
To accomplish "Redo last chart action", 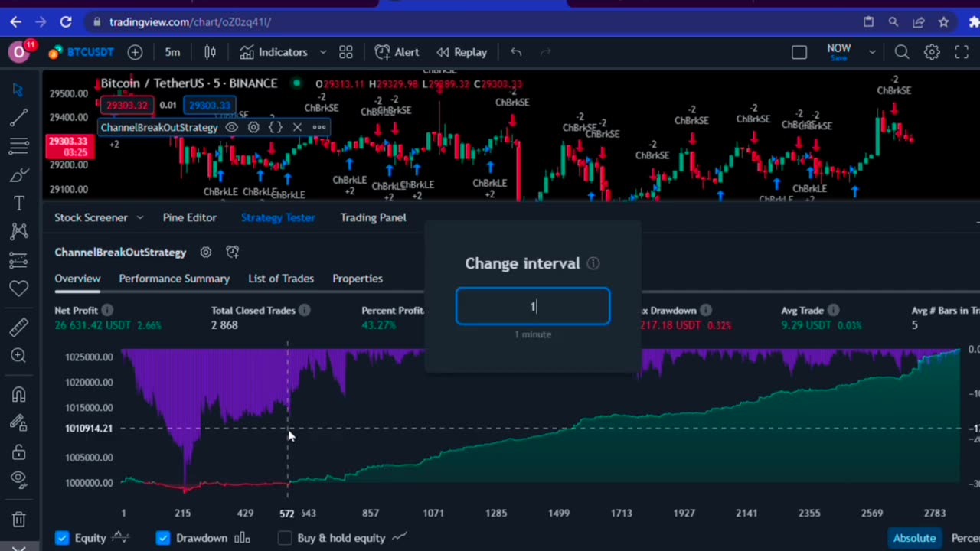I will pyautogui.click(x=546, y=52).
